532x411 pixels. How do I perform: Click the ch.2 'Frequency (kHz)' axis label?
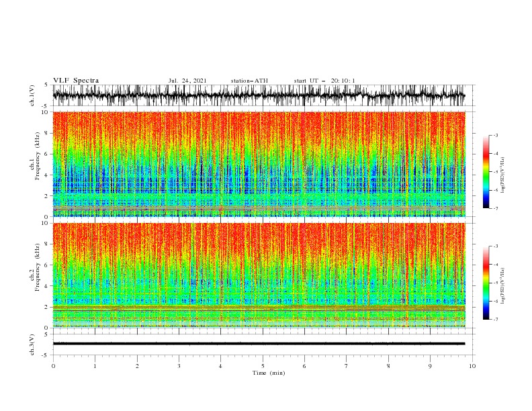click(x=38, y=267)
